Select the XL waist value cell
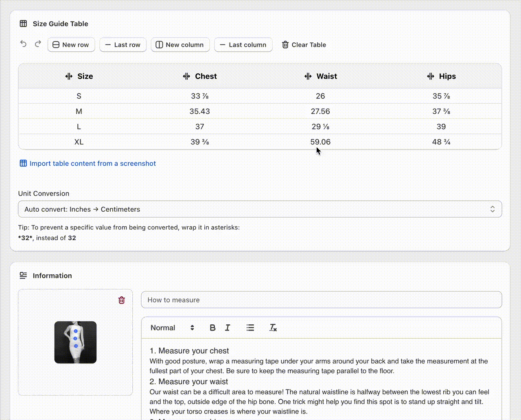Viewport: 521px width, 420px height. point(320,142)
